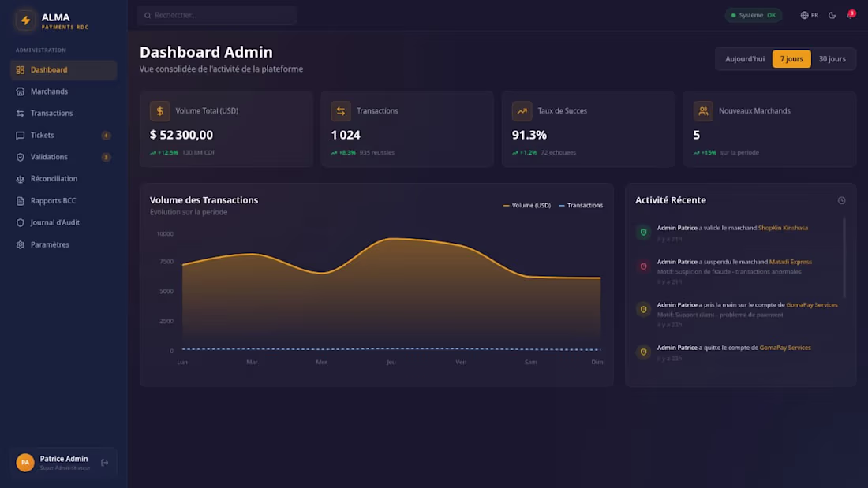Open the ShopKin Kinshasa merchant link
This screenshot has height=488, width=868.
pos(783,228)
